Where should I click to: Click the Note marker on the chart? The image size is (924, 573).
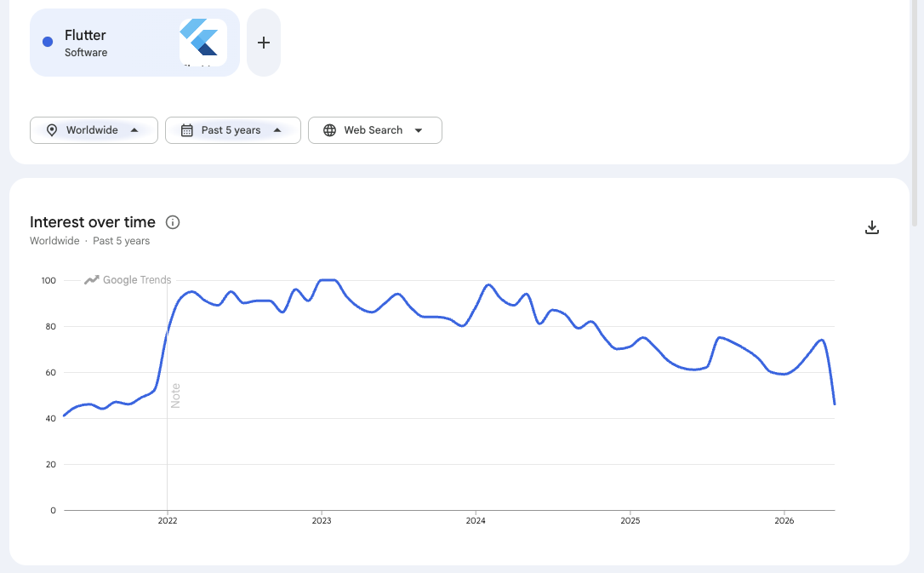point(175,396)
